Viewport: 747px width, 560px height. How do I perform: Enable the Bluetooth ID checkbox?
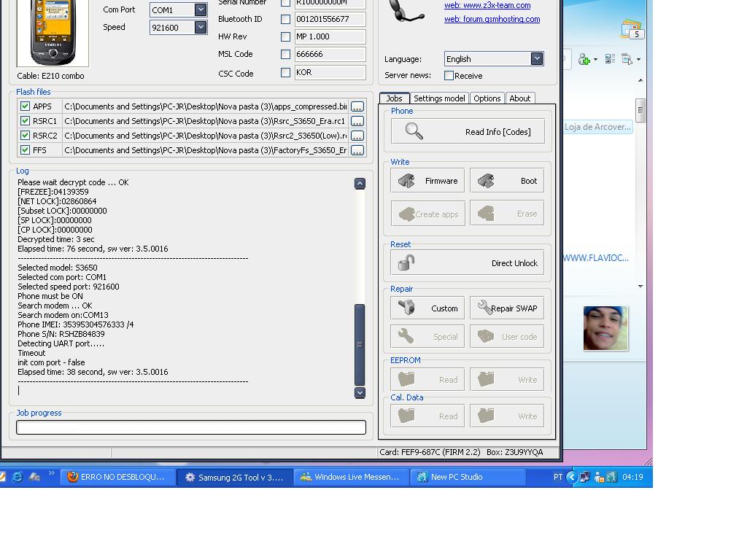(x=285, y=19)
